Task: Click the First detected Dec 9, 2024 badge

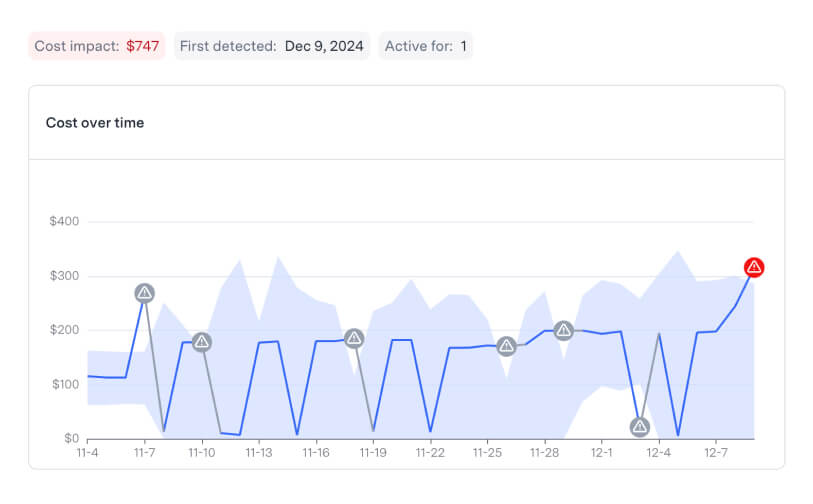Action: (272, 46)
